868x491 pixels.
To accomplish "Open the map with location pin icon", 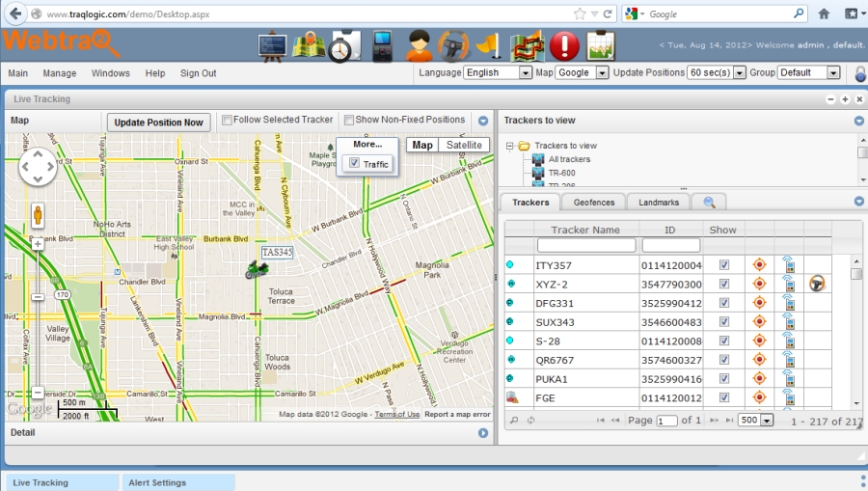I will coord(309,46).
